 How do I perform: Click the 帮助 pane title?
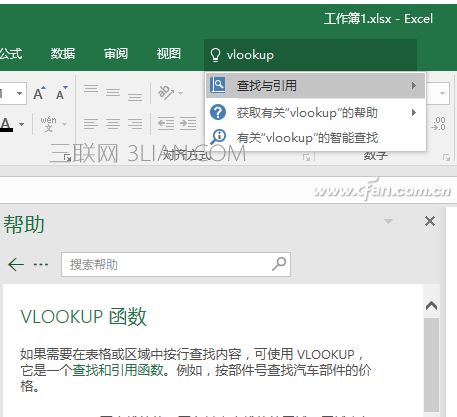coord(24,224)
